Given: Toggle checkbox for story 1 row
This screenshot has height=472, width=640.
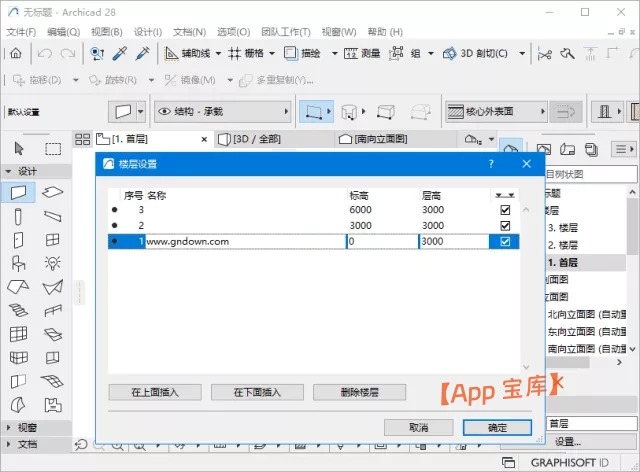Looking at the screenshot, I should (505, 242).
